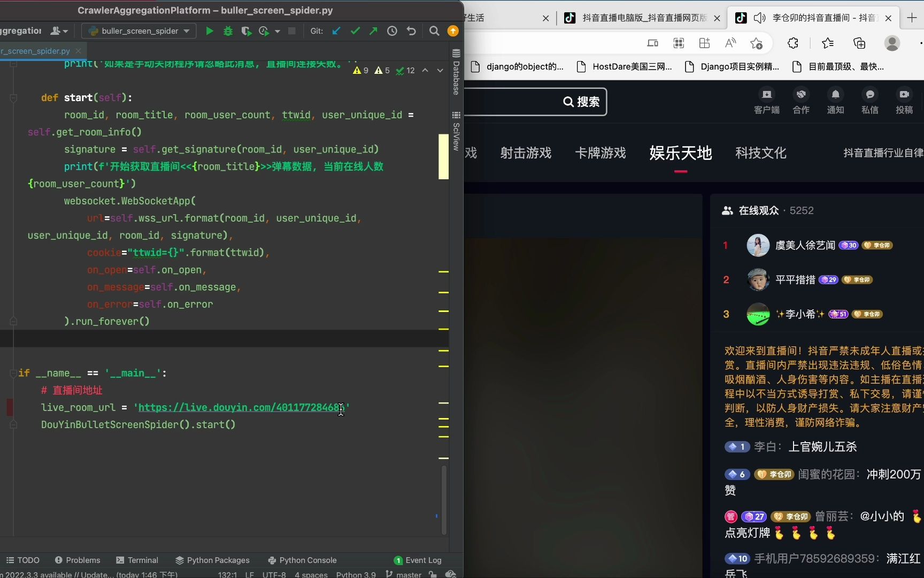Close the 抖音直播电脑版 browser tab
The height and width of the screenshot is (578, 924).
click(x=717, y=18)
